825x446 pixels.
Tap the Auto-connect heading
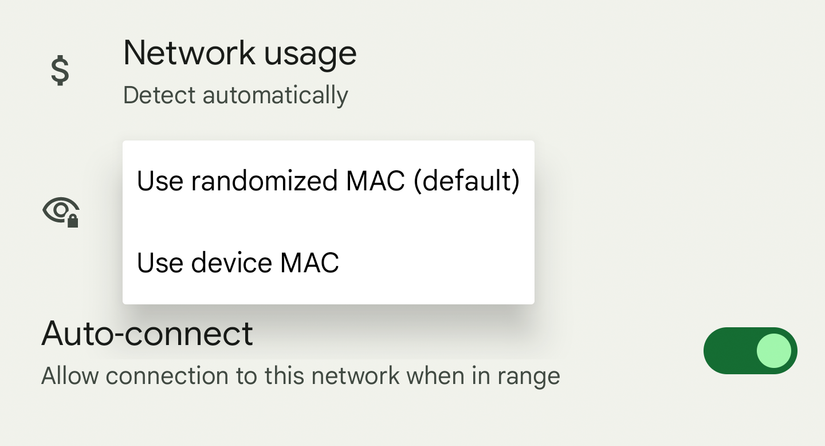coord(147,333)
